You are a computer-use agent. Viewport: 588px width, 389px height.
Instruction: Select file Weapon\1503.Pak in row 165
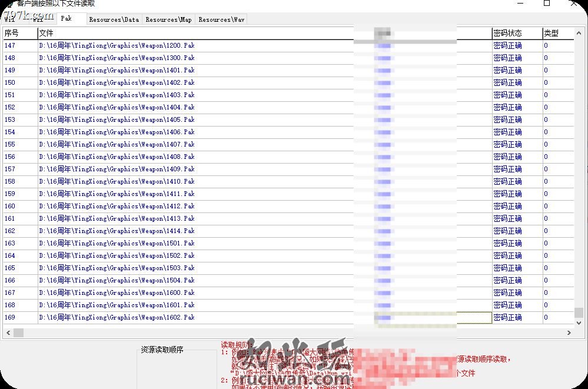(x=117, y=268)
